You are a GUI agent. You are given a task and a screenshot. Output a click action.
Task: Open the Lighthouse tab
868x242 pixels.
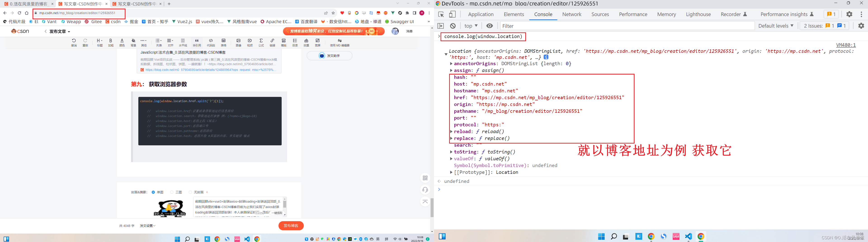click(698, 14)
